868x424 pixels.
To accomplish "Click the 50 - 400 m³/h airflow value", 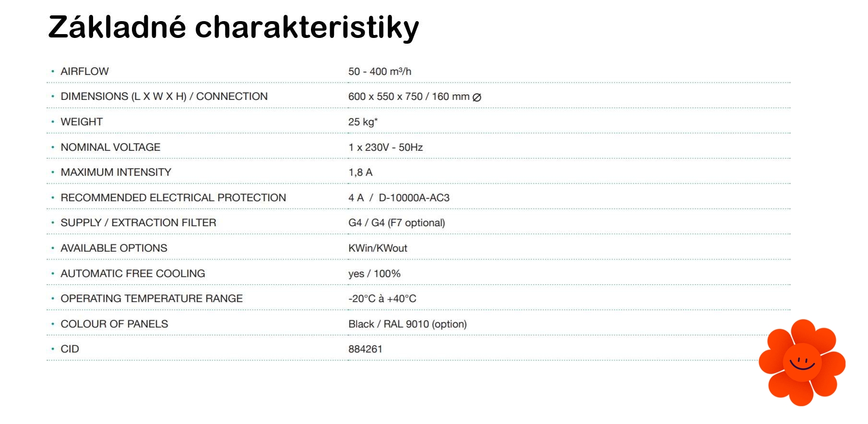I will [x=380, y=72].
